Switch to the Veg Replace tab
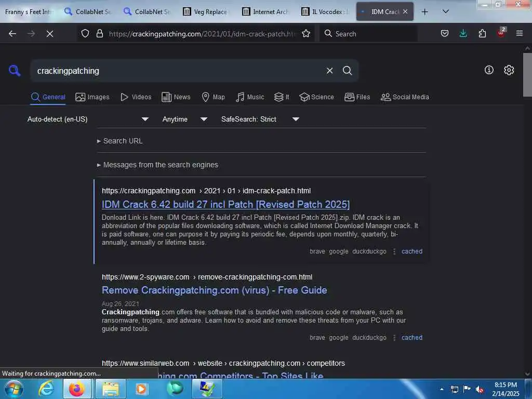This screenshot has width=532, height=399. (207, 12)
